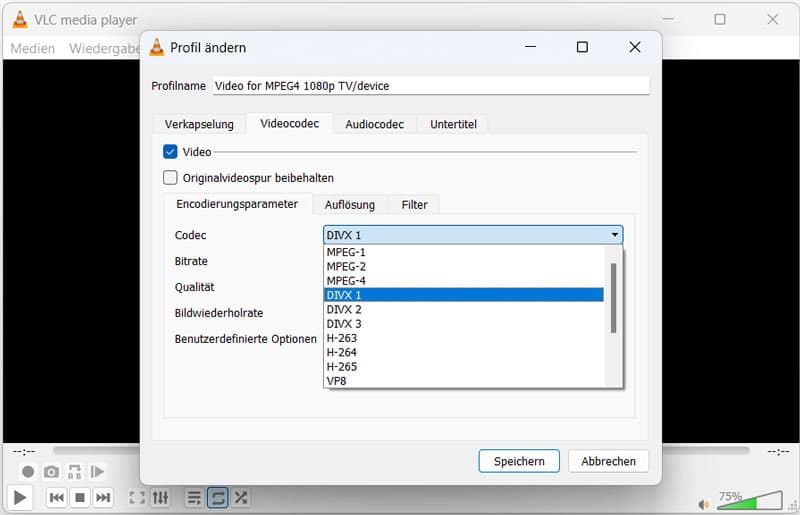
Task: Select MPEG-1 from codec list
Action: click(464, 252)
